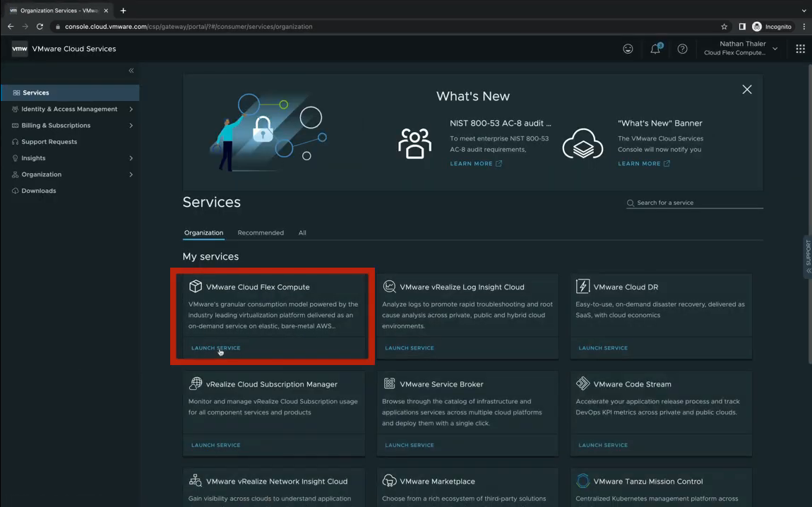Switch to the Organization tab
This screenshot has width=812, height=507.
tap(203, 232)
